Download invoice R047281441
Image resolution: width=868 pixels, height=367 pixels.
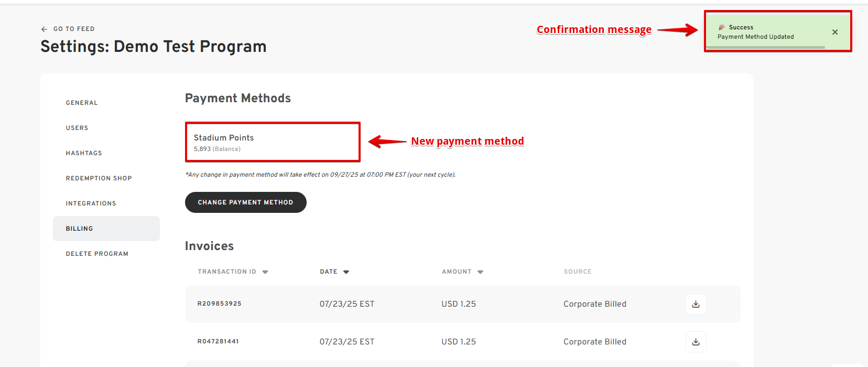pos(696,342)
